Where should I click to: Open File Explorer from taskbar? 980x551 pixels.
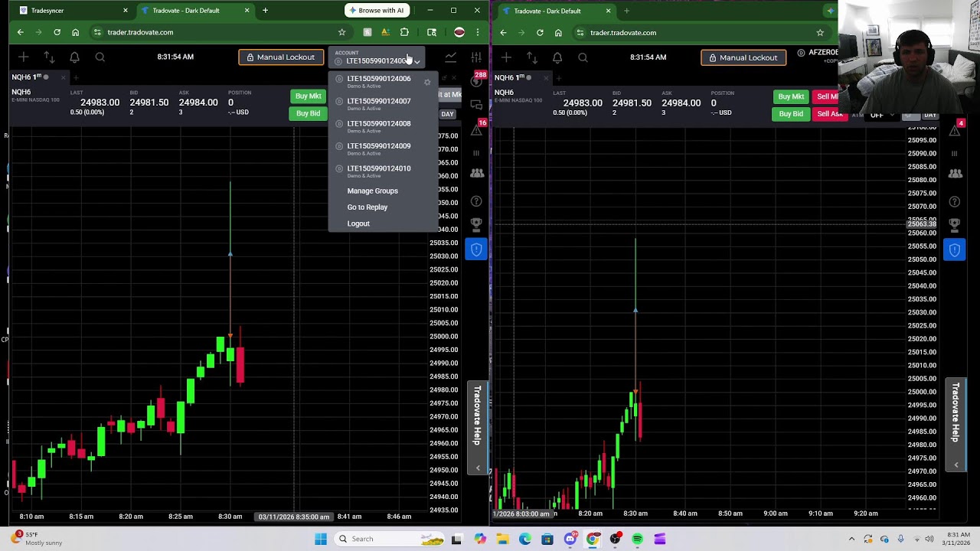pos(503,539)
